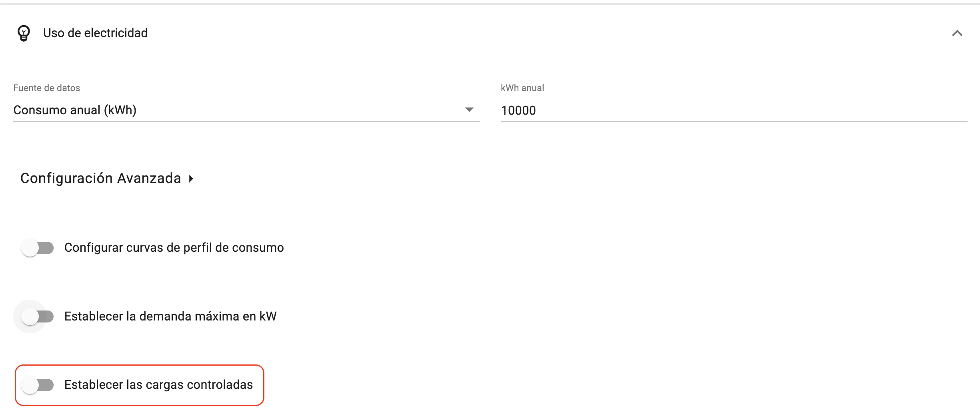Click the knob of the cargas controladas switch
This screenshot has height=414, width=980.
point(30,385)
